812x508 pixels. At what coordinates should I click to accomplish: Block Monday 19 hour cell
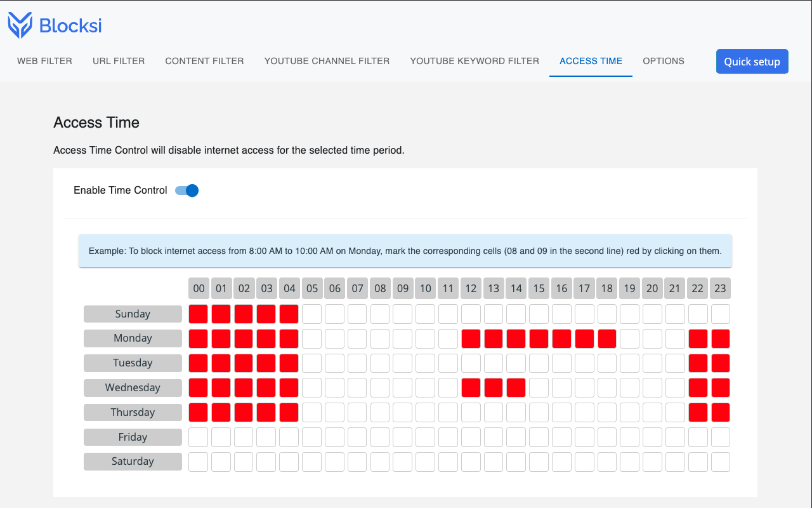pyautogui.click(x=629, y=338)
